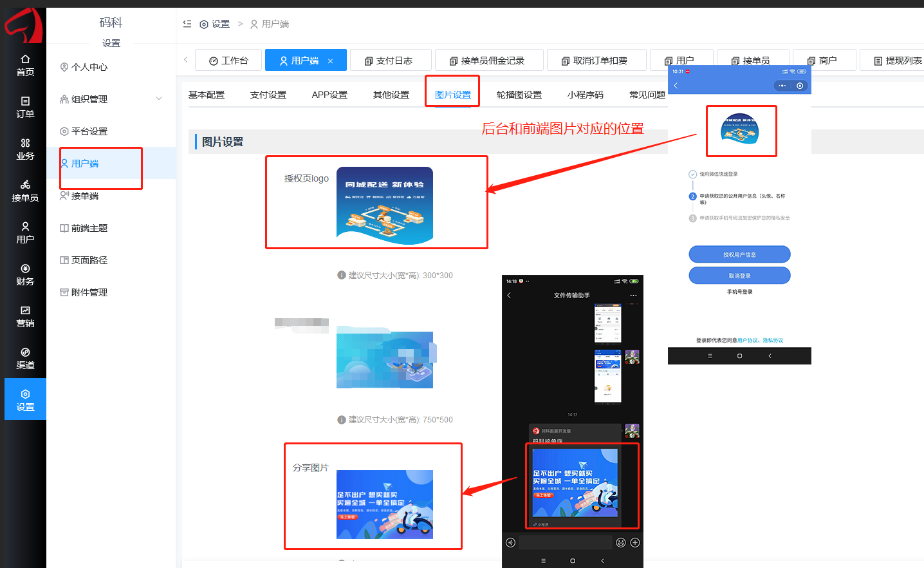The height and width of the screenshot is (568, 924).
Task: Click the 分享图片 upload thumbnail
Action: [384, 504]
